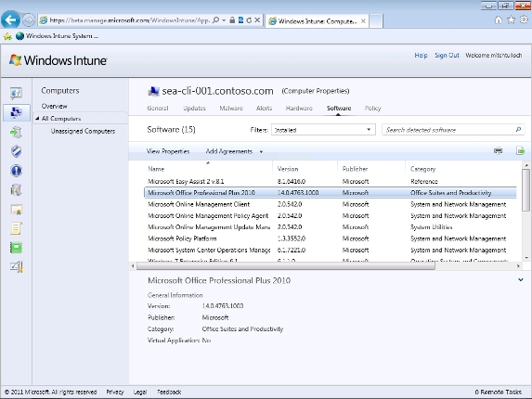Open the Policy workspace icon in sidebar
Screen dimensions: 532x399
point(16,228)
